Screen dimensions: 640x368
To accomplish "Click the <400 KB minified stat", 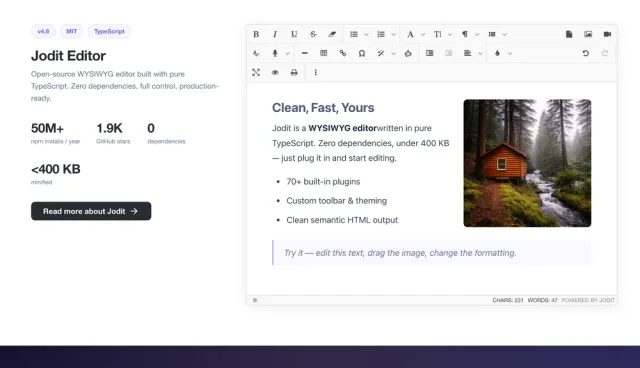I will pyautogui.click(x=56, y=174).
